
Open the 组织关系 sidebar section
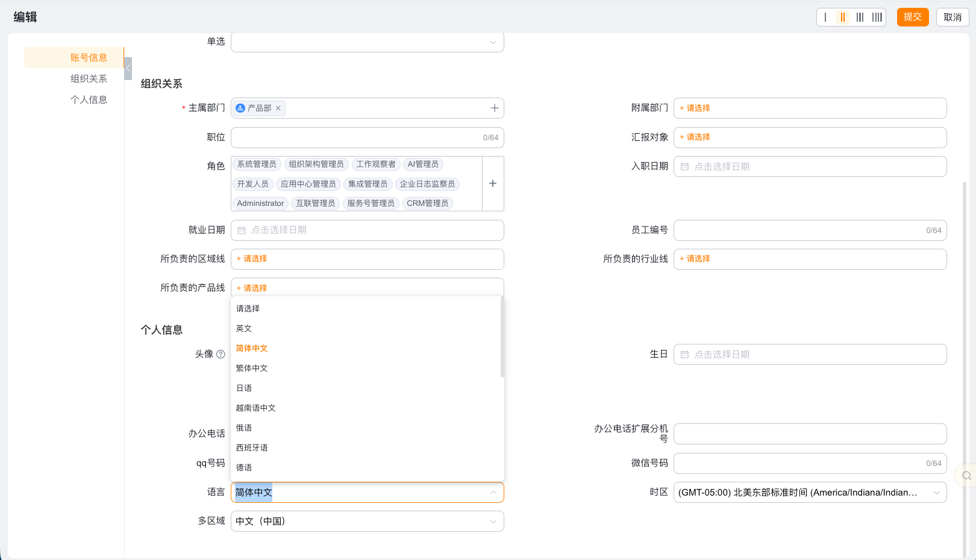click(89, 79)
